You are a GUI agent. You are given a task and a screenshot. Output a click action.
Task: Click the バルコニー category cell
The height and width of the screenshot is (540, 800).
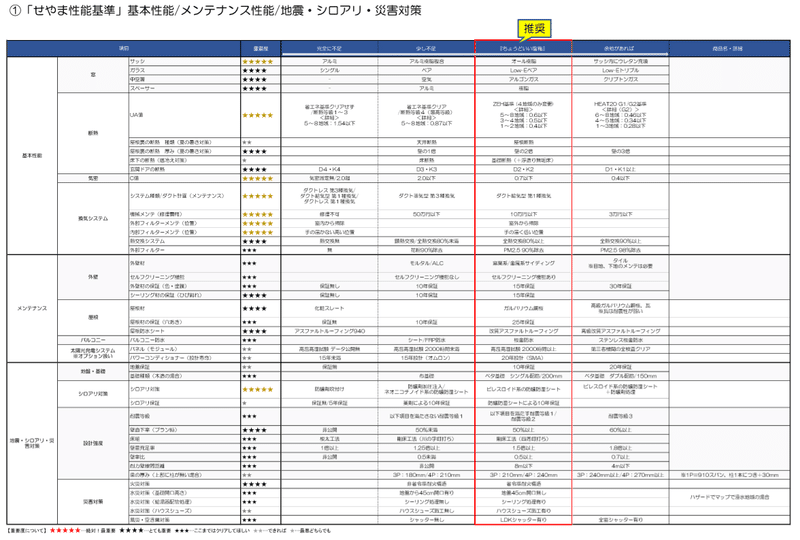tap(93, 340)
